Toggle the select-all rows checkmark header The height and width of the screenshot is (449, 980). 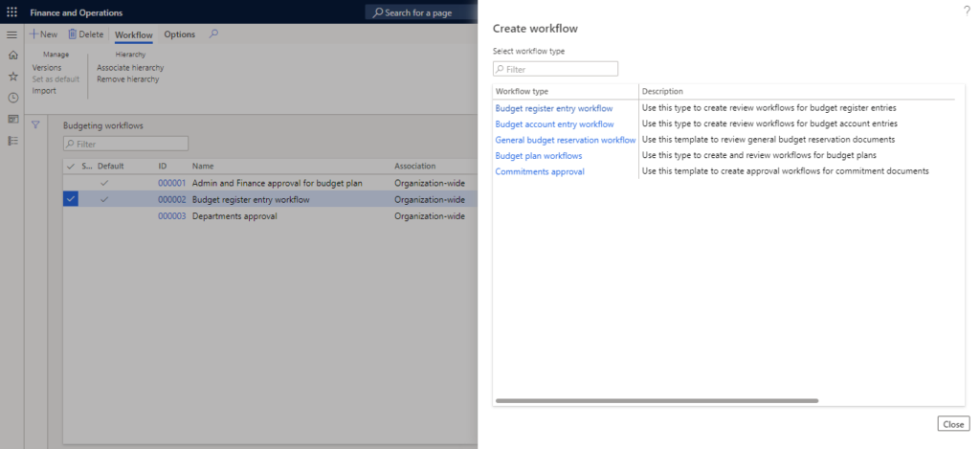point(71,166)
